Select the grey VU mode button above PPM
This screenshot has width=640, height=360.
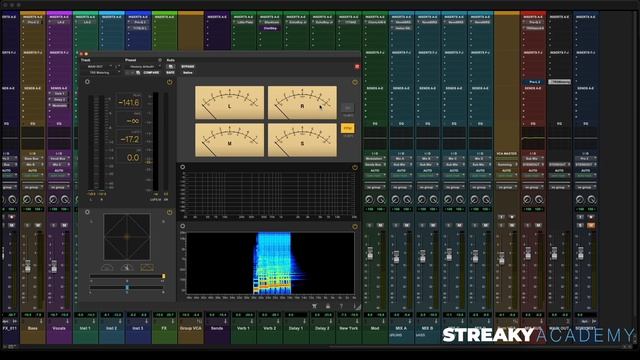(x=347, y=108)
